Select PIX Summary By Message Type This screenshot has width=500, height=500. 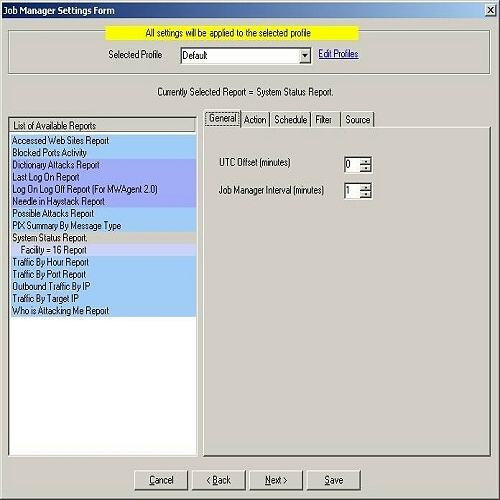[x=103, y=226]
